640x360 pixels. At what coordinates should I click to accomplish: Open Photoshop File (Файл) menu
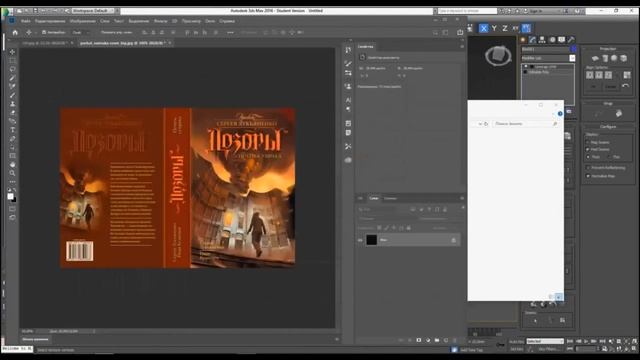tap(26, 21)
